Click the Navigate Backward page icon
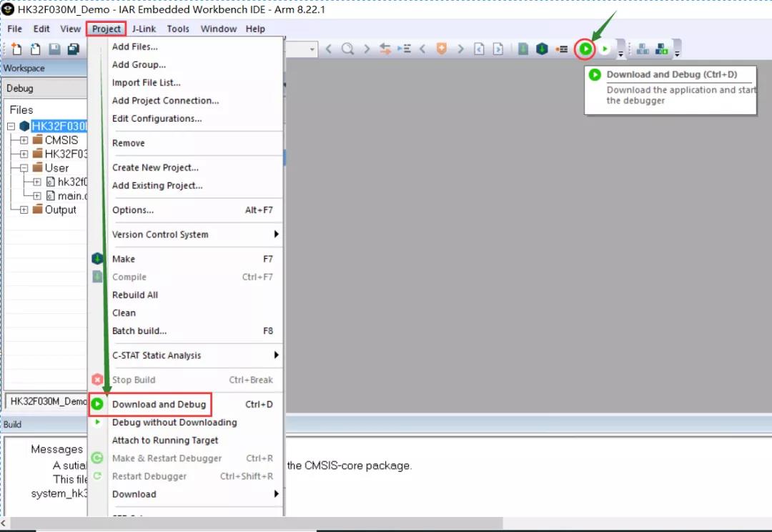Image resolution: width=772 pixels, height=532 pixels. coord(479,49)
